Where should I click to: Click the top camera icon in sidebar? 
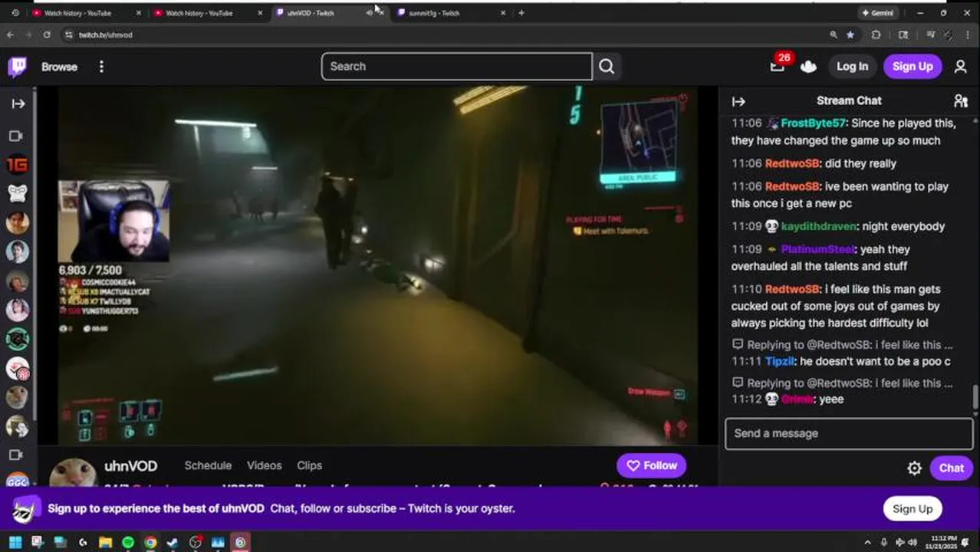point(16,136)
